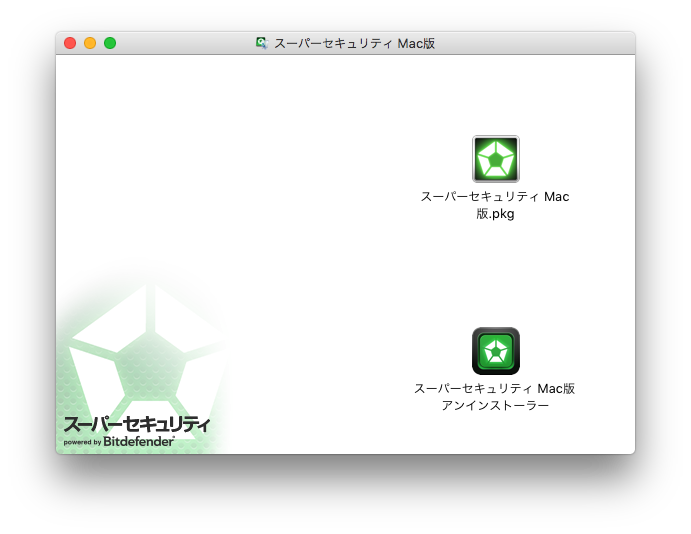Select the スーパーセキュリティ Mac版.pkg installer icon
691x534 pixels.
(496, 159)
